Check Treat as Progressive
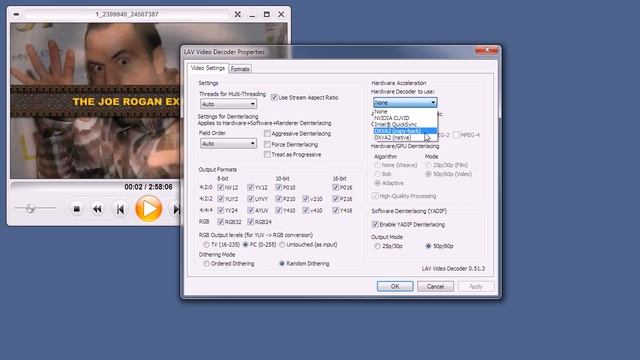This screenshot has height=360, width=640. point(267,155)
